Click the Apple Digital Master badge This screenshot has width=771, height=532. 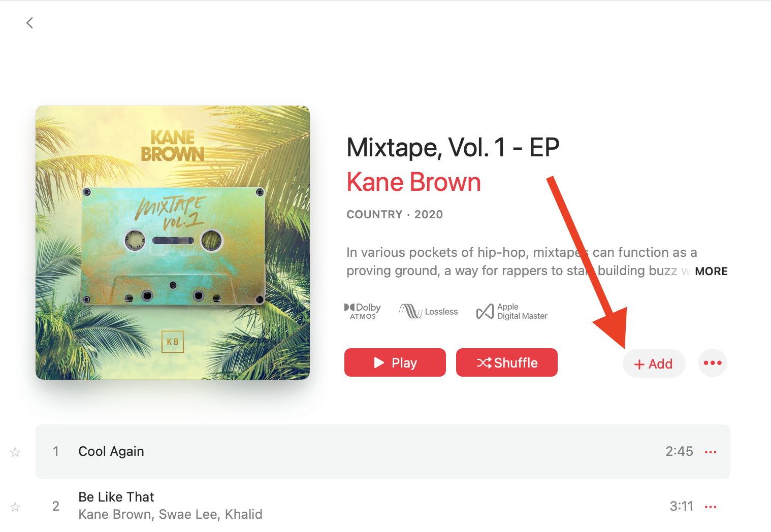(x=512, y=311)
